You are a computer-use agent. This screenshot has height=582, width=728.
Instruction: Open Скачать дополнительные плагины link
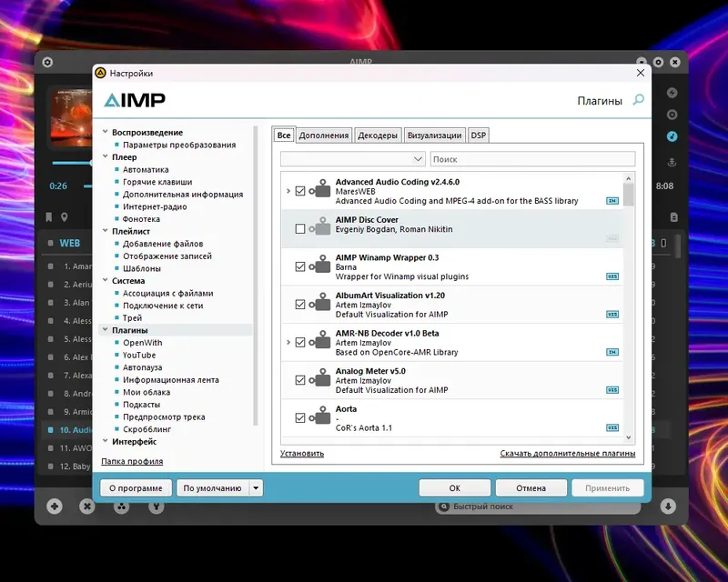coord(567,454)
